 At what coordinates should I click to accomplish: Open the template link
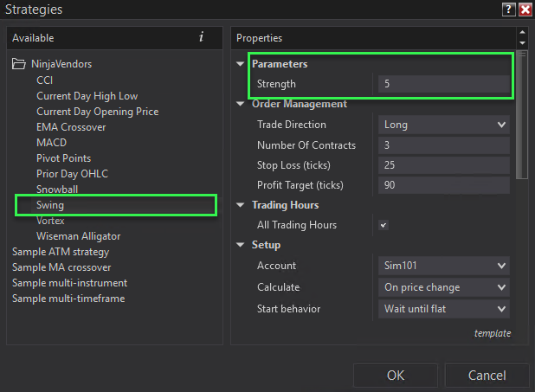point(493,333)
